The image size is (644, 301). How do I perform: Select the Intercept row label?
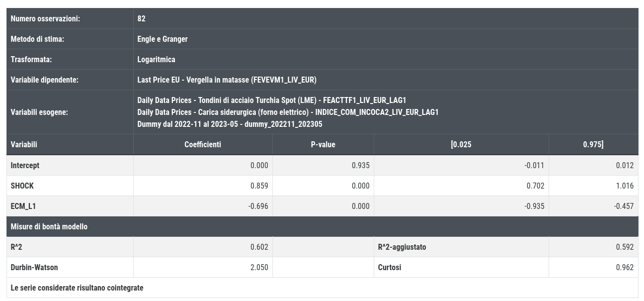tap(25, 165)
